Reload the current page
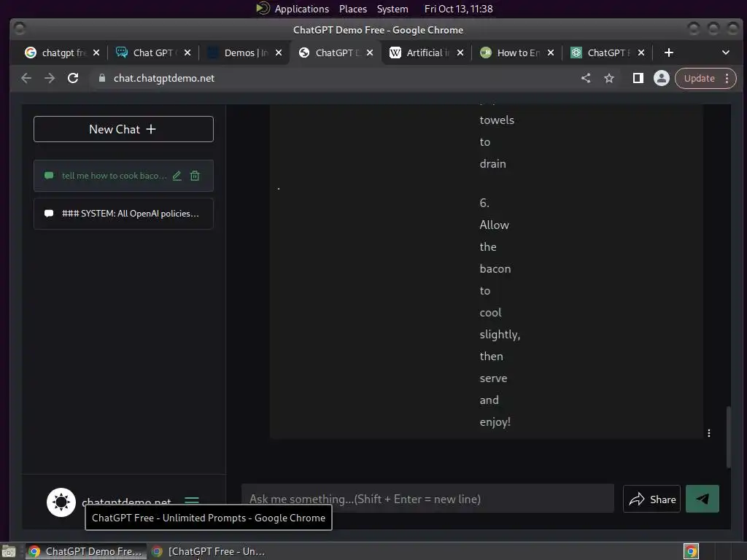The image size is (747, 560). coord(73,78)
